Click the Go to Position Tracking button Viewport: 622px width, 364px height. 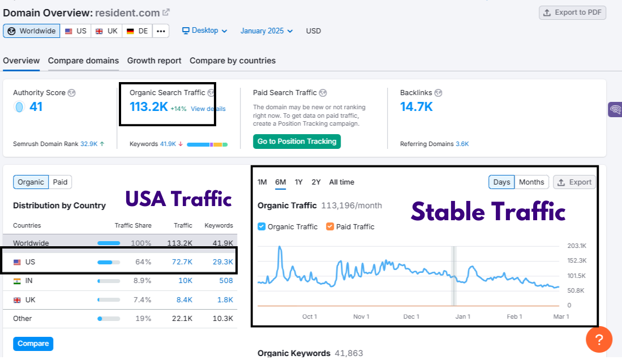pos(297,142)
